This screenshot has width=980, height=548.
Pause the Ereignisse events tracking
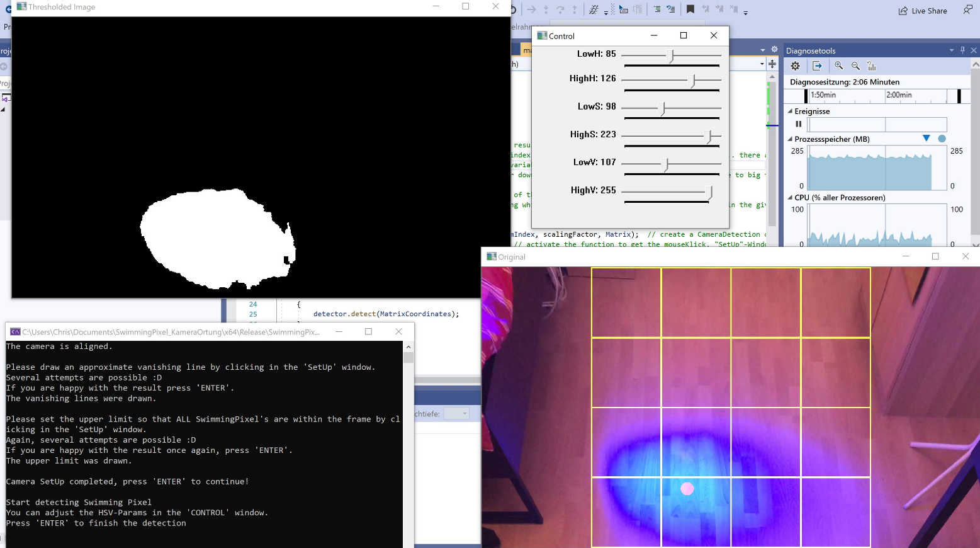tap(798, 124)
